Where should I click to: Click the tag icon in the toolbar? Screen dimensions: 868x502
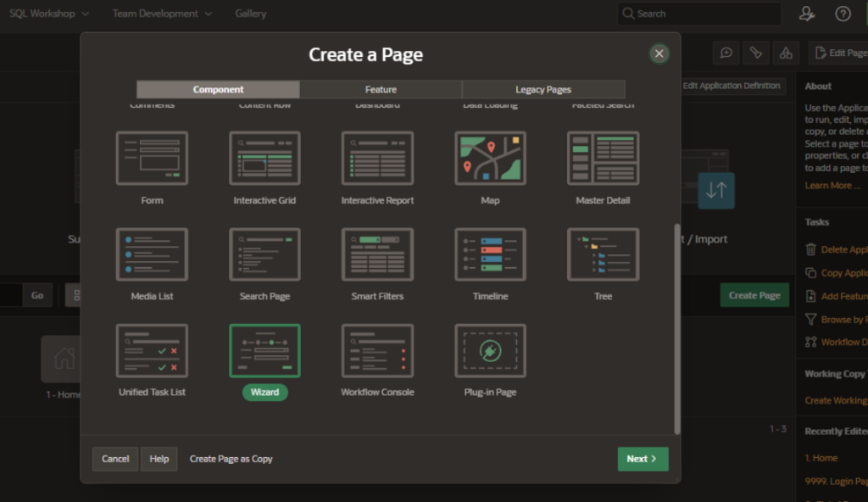click(755, 53)
